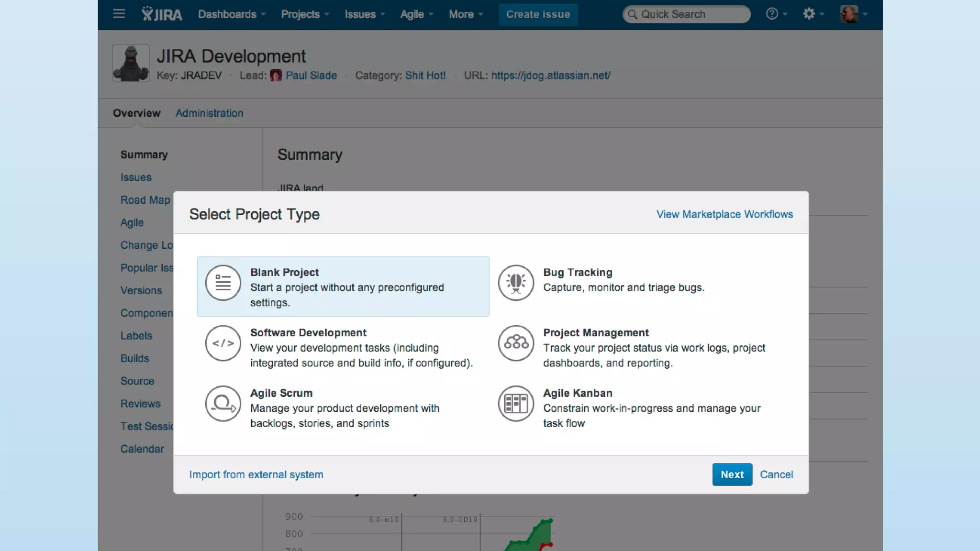Click Import from external system

[256, 474]
